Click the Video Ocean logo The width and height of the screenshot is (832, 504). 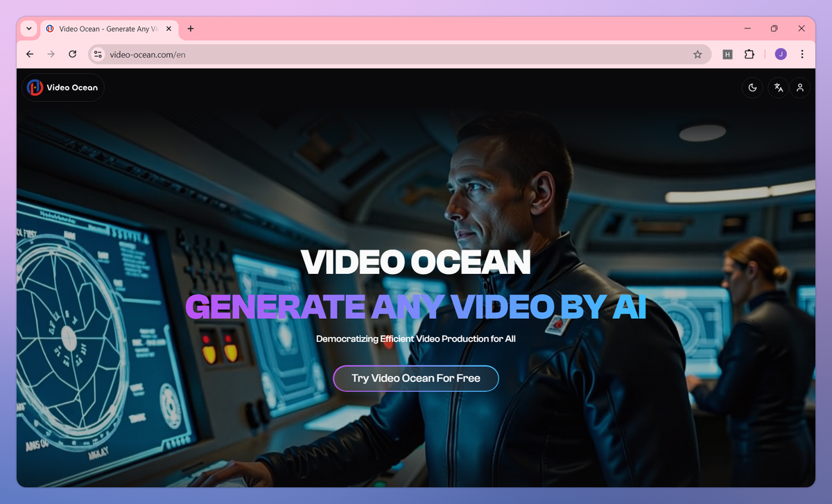(63, 87)
